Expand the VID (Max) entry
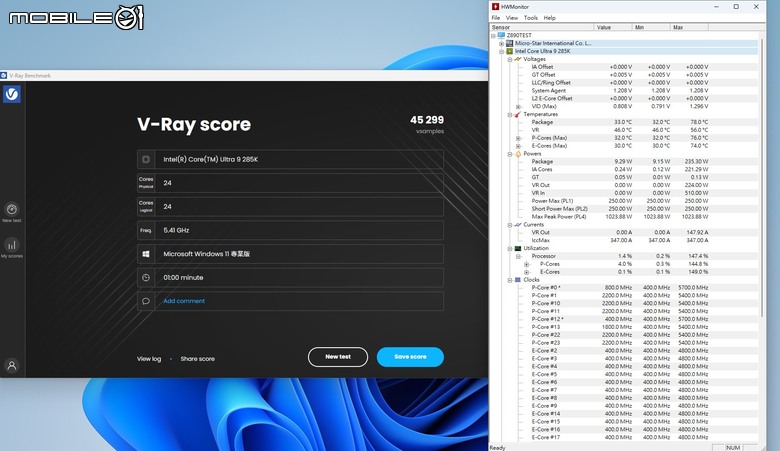The image size is (780, 451). click(518, 107)
